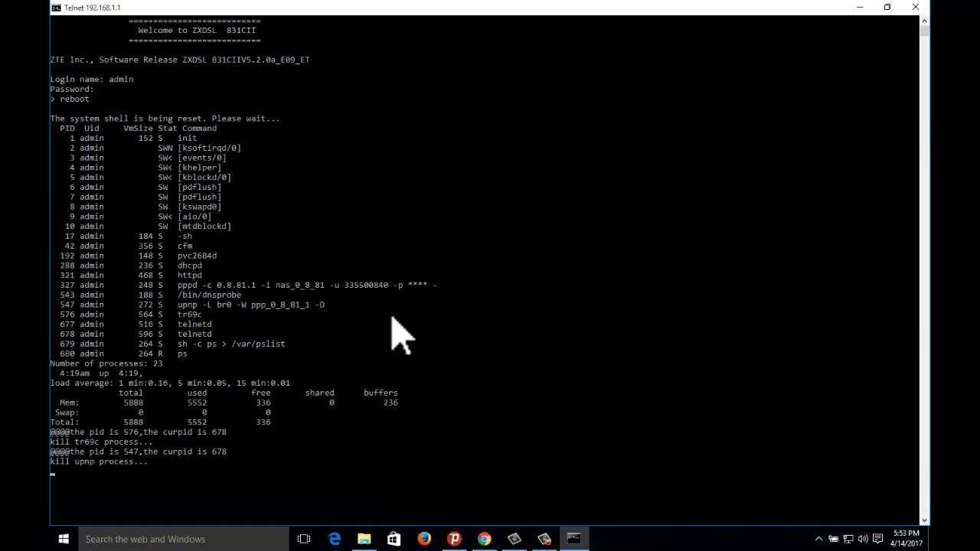Open the first diamond-shaped taskbar app
The height and width of the screenshot is (551, 980).
pos(514,539)
